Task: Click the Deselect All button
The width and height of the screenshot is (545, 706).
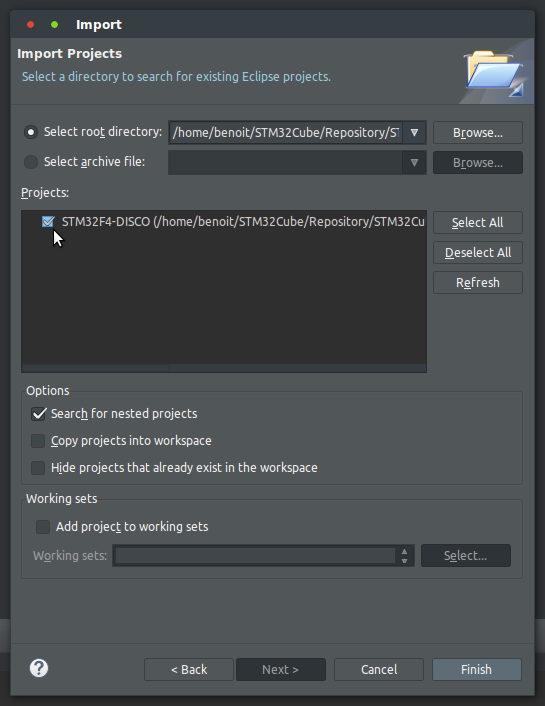Action: [478, 253]
